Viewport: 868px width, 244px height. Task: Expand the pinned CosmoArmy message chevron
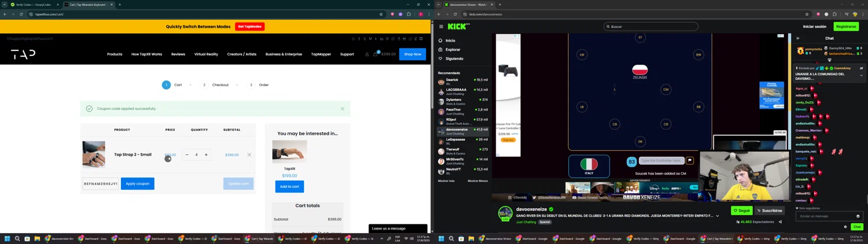tap(861, 75)
